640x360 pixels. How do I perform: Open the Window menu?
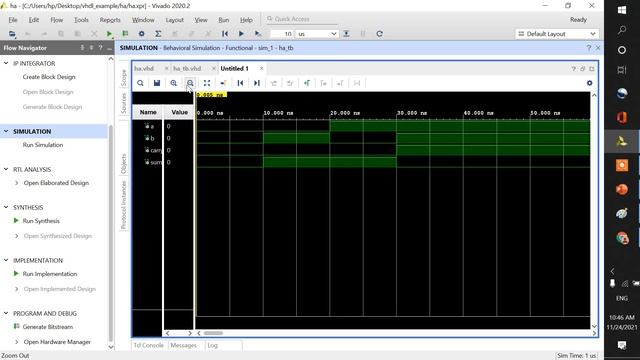(x=143, y=20)
